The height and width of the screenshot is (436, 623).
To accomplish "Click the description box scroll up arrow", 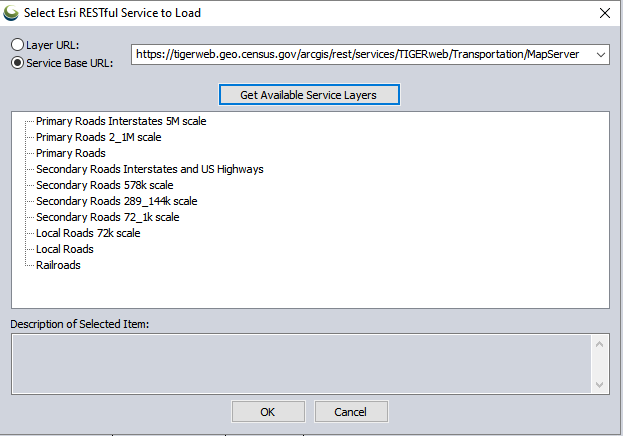I will (600, 344).
